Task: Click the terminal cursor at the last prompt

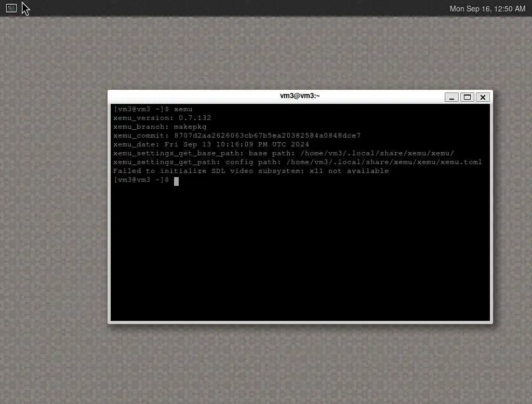Action: (177, 181)
